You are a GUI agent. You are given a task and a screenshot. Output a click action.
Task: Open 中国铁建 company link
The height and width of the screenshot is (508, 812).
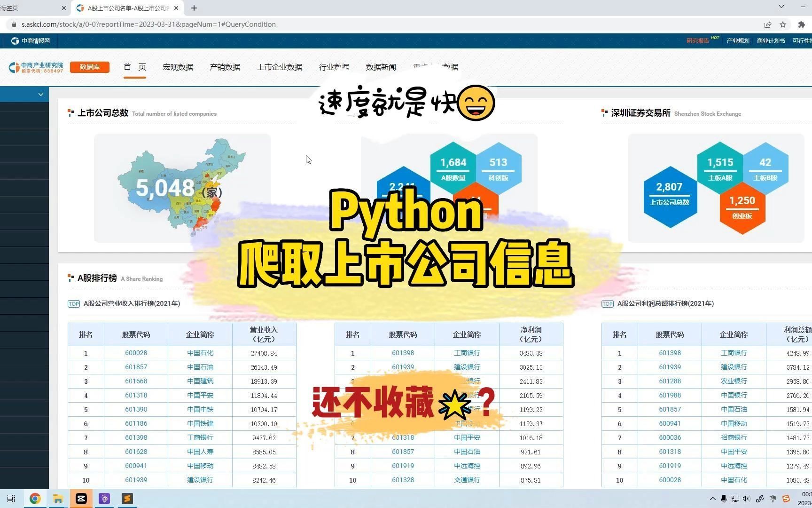tap(200, 424)
